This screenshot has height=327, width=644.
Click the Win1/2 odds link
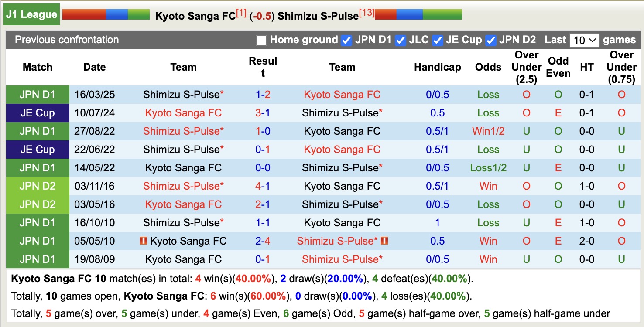point(488,131)
